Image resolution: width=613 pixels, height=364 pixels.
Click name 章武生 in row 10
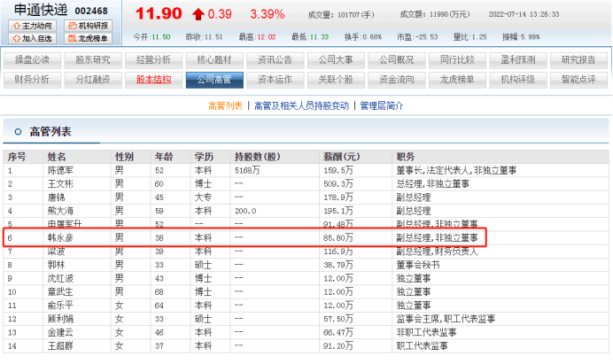[x=60, y=292]
